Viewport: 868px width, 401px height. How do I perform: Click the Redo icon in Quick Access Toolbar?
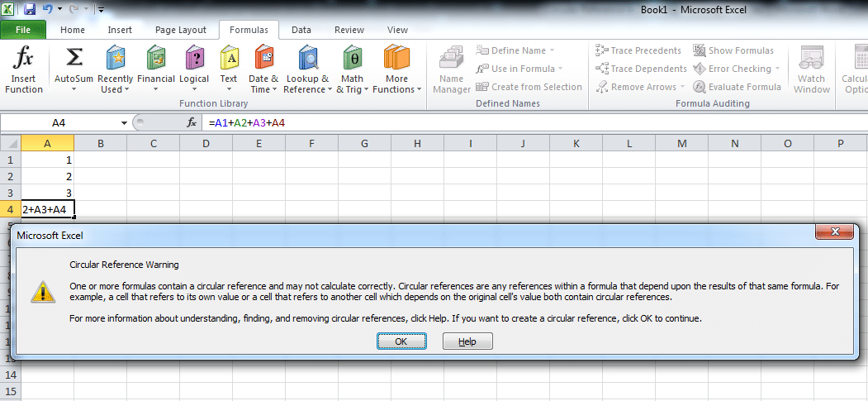[x=74, y=9]
